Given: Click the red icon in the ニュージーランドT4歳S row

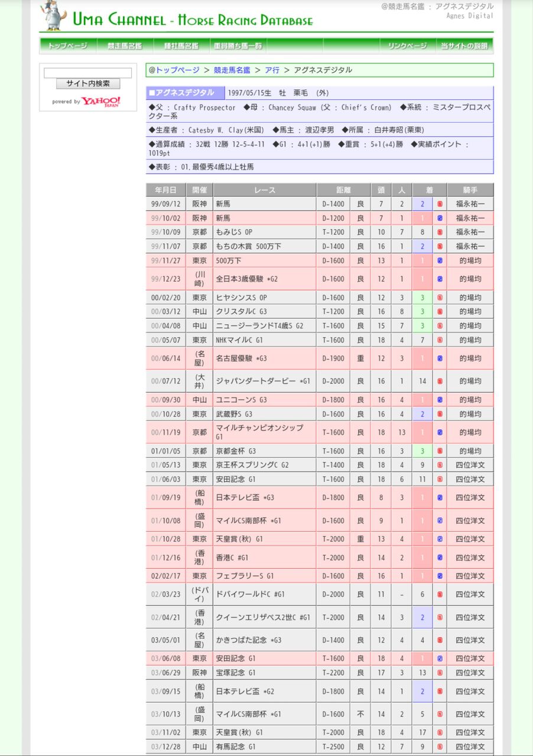Looking at the screenshot, I should tap(440, 326).
